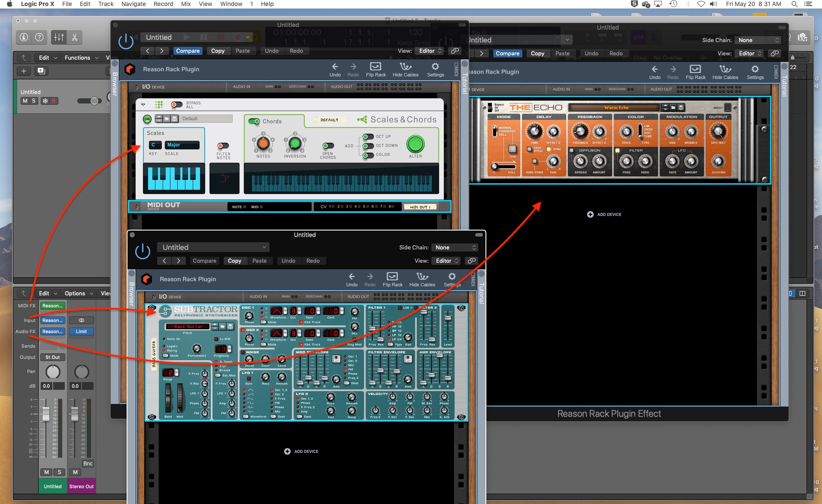
Task: Click Hide Cables icon in Scales & Chords window
Action: 406,67
